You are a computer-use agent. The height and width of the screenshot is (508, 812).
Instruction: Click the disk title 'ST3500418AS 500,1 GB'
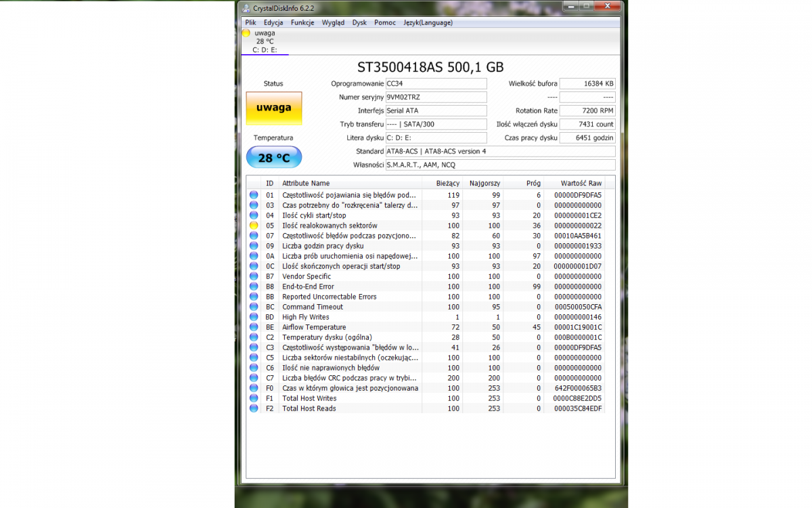(430, 67)
